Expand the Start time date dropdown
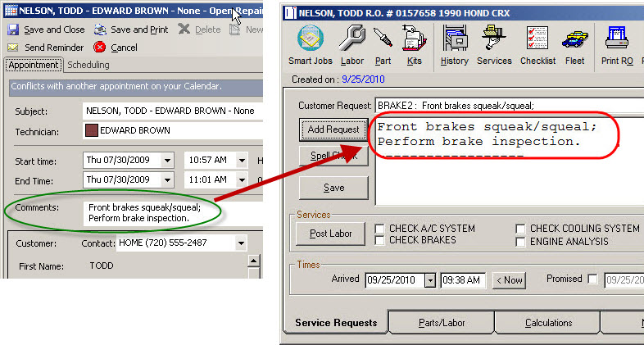 coord(167,160)
